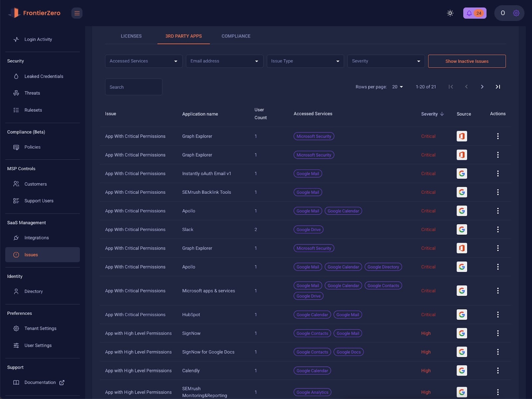The height and width of the screenshot is (399, 532).
Task: Open notifications bell with 24 badge
Action: pyautogui.click(x=474, y=13)
